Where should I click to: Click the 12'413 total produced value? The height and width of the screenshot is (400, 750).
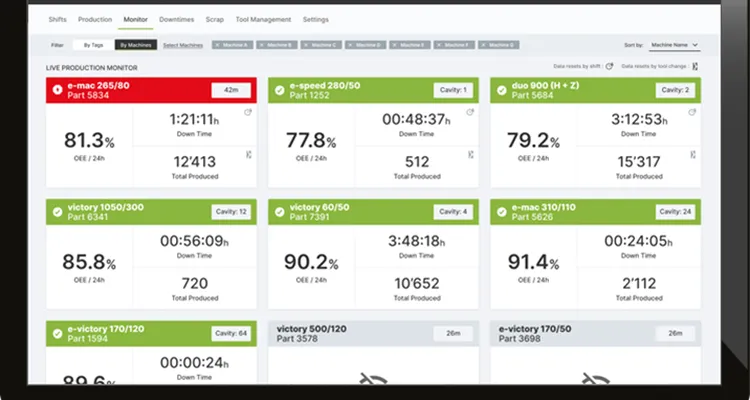[195, 162]
